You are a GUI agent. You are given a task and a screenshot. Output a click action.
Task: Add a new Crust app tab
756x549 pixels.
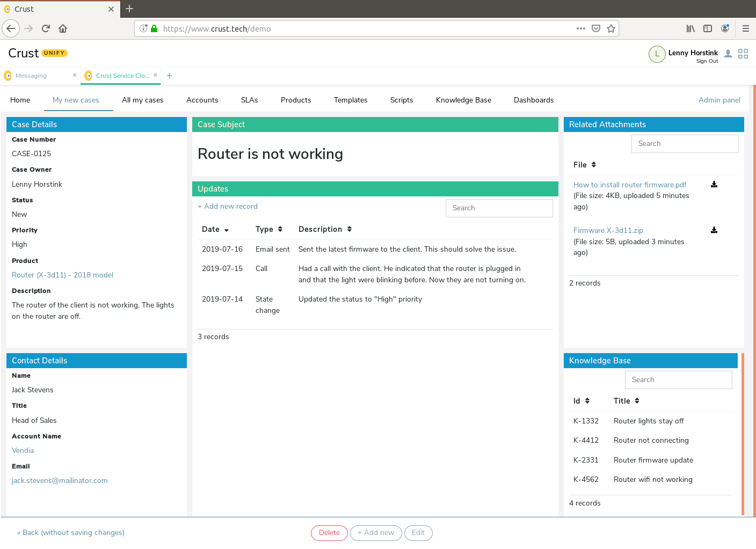coord(170,76)
